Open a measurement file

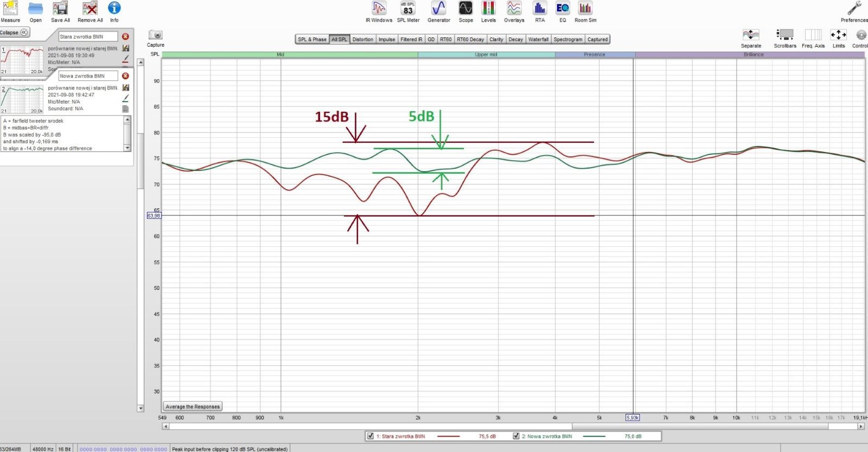click(x=36, y=11)
